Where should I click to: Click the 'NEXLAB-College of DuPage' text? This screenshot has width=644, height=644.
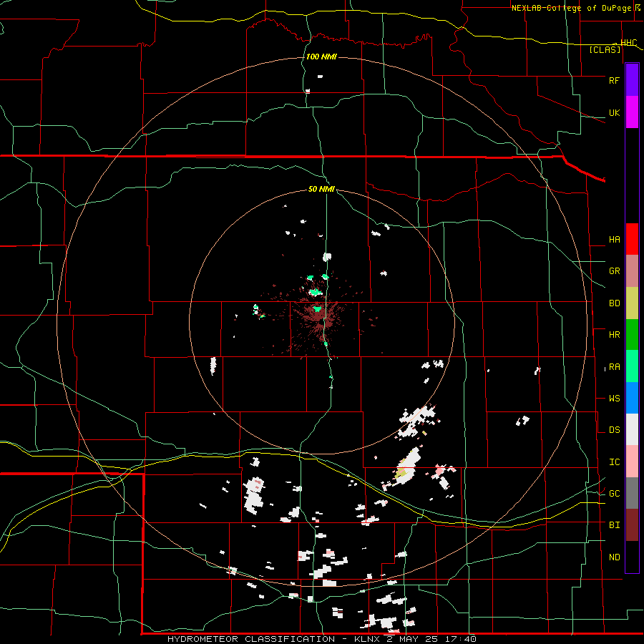tap(572, 8)
